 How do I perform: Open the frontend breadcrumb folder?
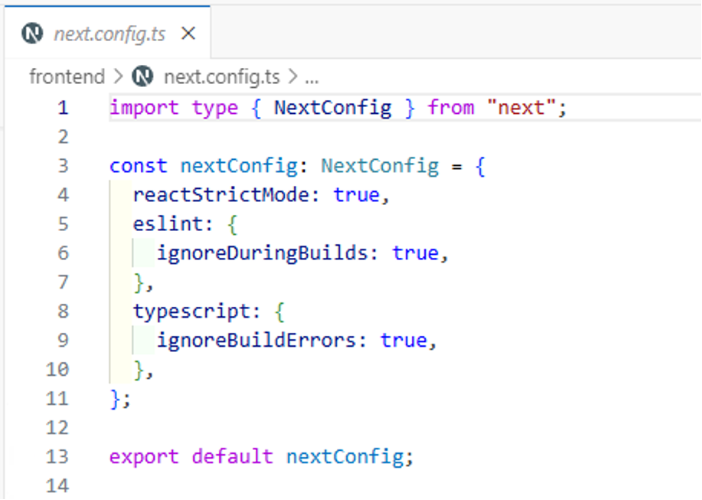pos(67,77)
